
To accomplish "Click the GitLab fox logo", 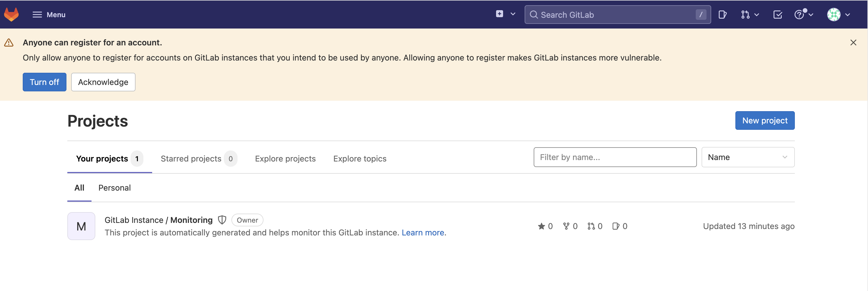I will coord(11,15).
